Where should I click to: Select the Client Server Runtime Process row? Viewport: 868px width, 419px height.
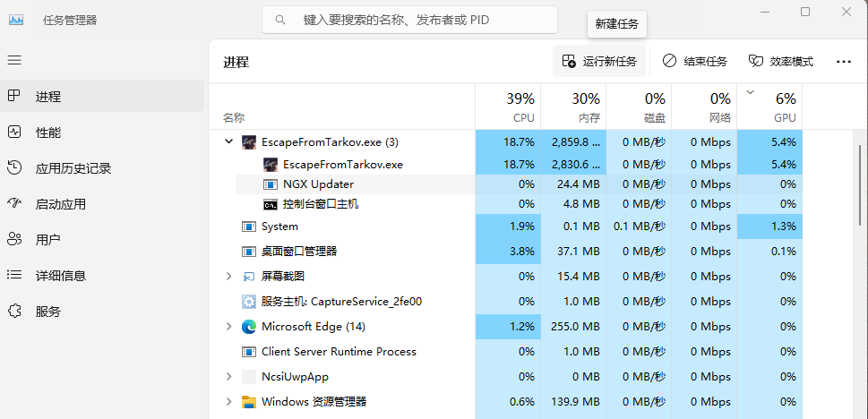pos(505,352)
